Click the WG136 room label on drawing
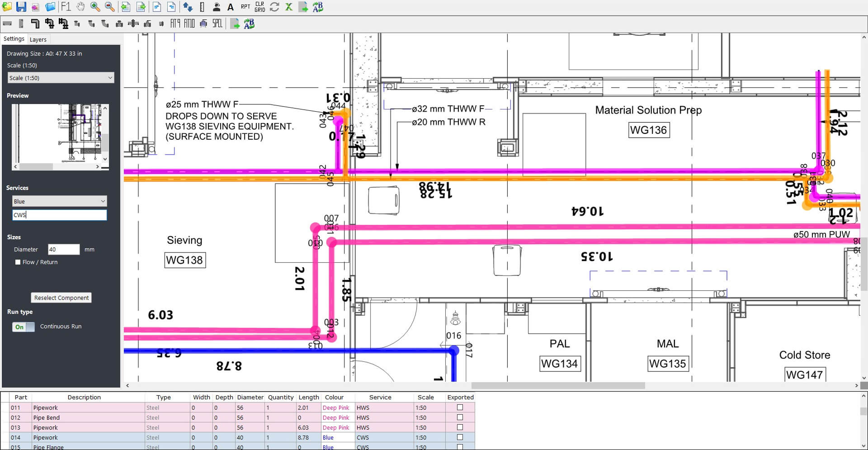This screenshot has width=868, height=450. tap(648, 130)
